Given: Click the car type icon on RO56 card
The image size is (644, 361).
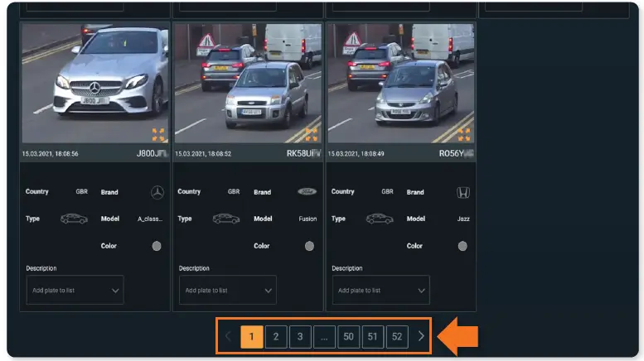Looking at the screenshot, I should click(380, 219).
